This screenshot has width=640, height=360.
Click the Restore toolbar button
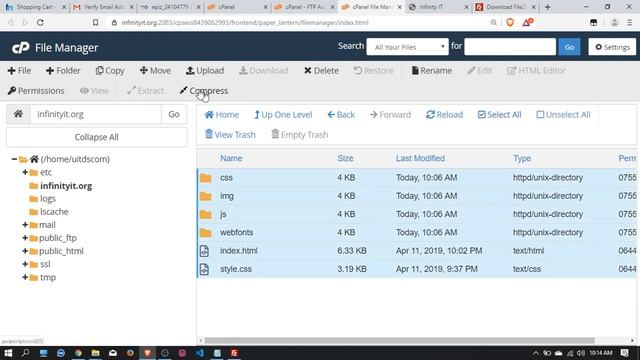pyautogui.click(x=373, y=71)
